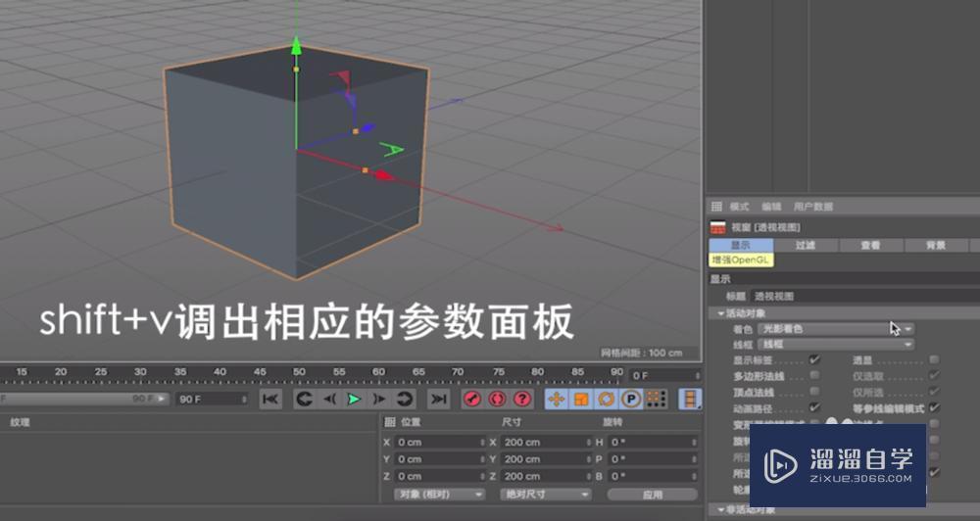The image size is (980, 521).
Task: Enable the 透显 checkbox
Action: [x=934, y=359]
